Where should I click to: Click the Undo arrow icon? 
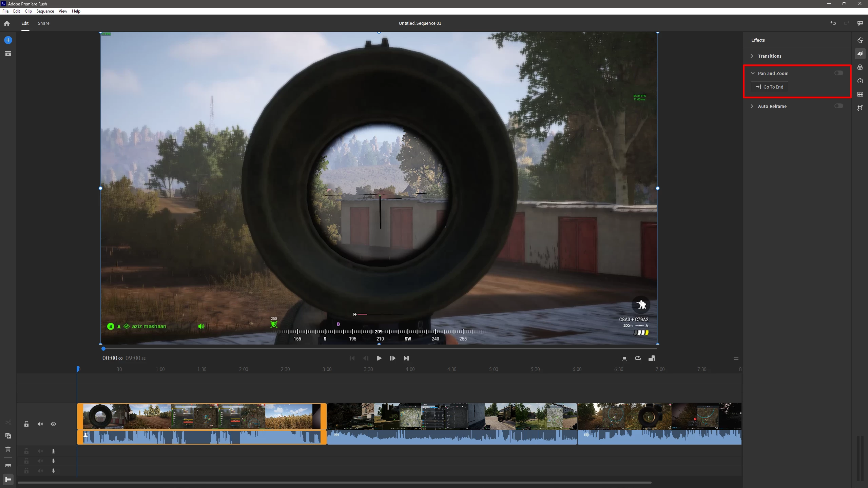click(x=833, y=23)
